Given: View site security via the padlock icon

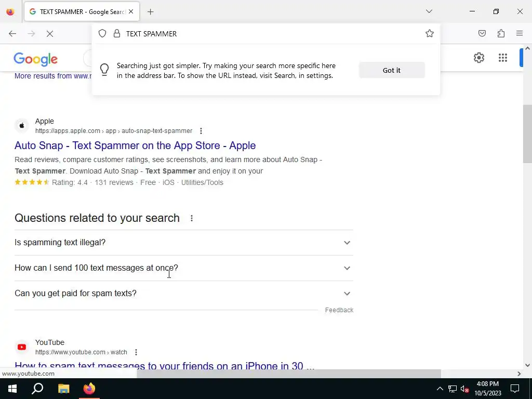Looking at the screenshot, I should point(117,33).
